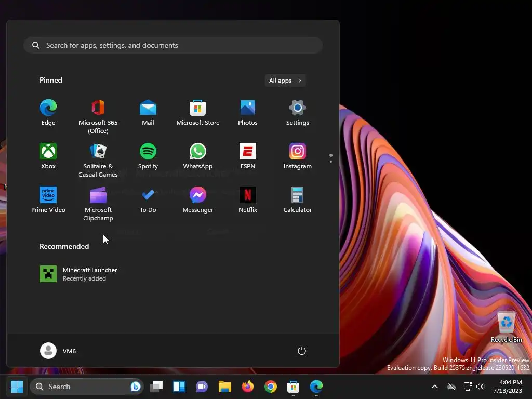Open WhatsApp
532x399 pixels.
[198, 156]
